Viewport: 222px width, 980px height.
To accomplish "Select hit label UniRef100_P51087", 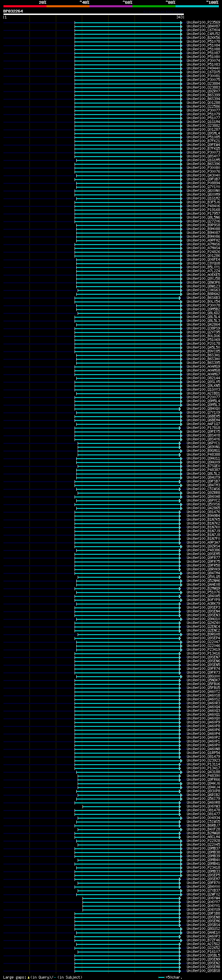I will pyautogui.click(x=203, y=53).
